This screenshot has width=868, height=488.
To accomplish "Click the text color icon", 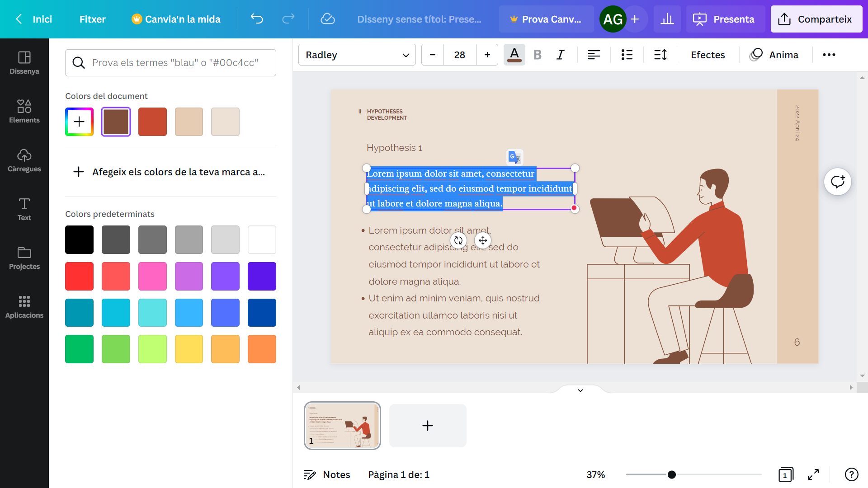I will tap(514, 55).
